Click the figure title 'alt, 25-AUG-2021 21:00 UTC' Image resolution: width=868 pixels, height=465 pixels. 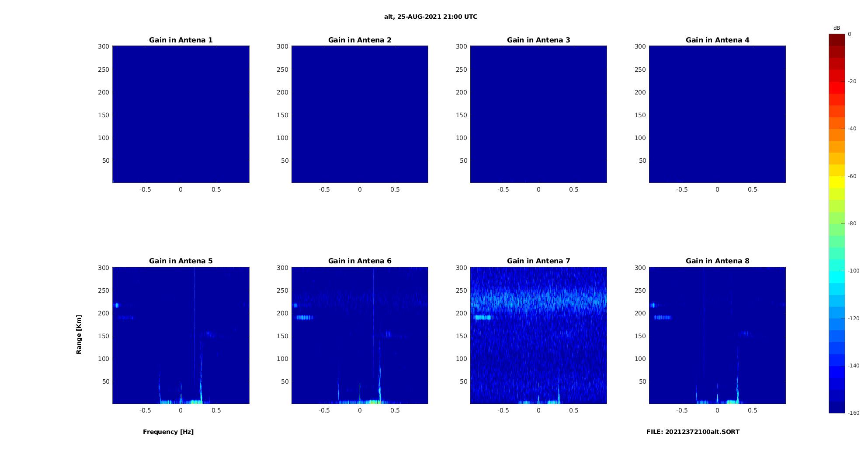(x=431, y=17)
